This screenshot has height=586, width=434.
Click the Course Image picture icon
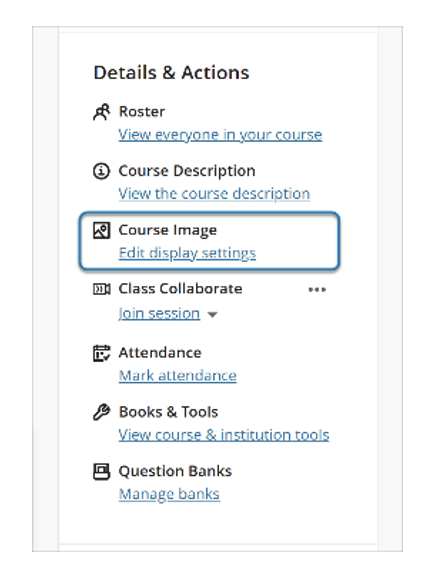point(101,230)
